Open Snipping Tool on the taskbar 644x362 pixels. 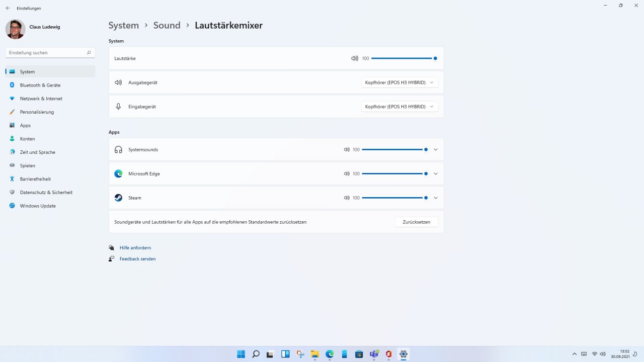point(300,354)
